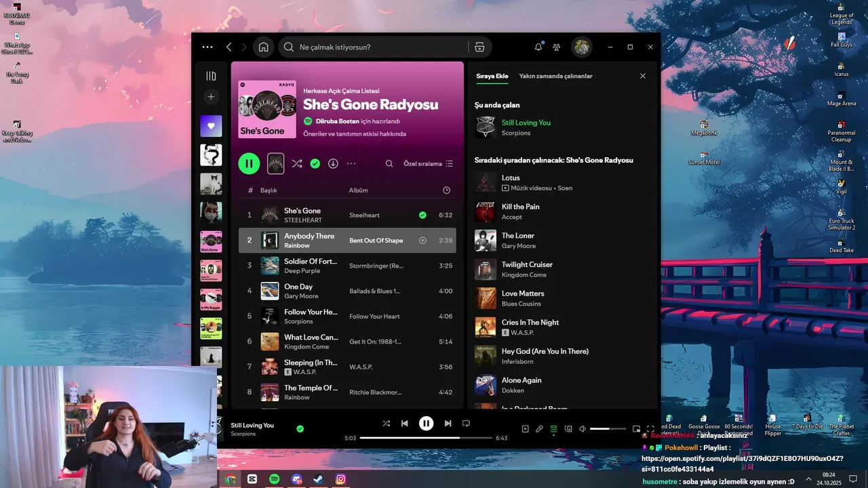Sort by the Albüm column header
Image resolution: width=868 pixels, height=488 pixels.
[x=359, y=190]
